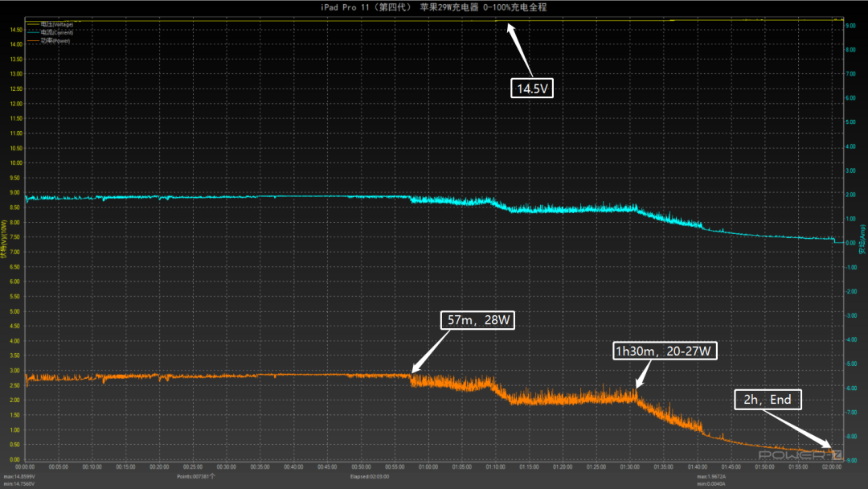
Task: Click the min:14.7560V voltage readout
Action: (x=19, y=483)
